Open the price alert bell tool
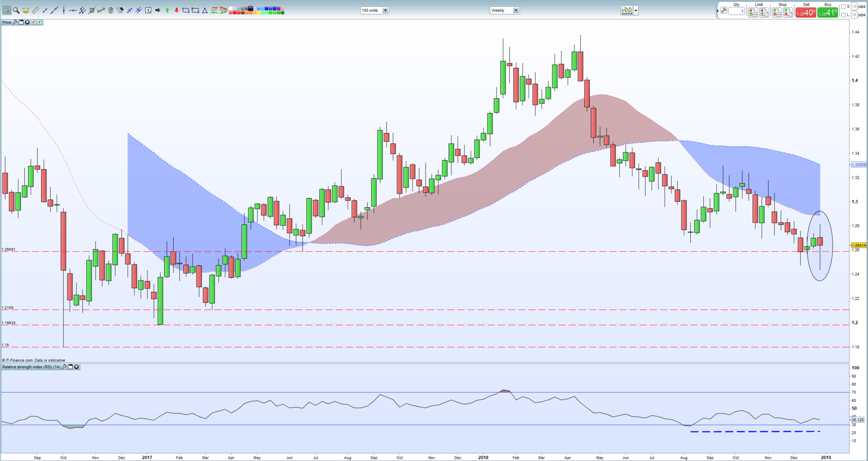The height and width of the screenshot is (461, 868). click(x=26, y=10)
